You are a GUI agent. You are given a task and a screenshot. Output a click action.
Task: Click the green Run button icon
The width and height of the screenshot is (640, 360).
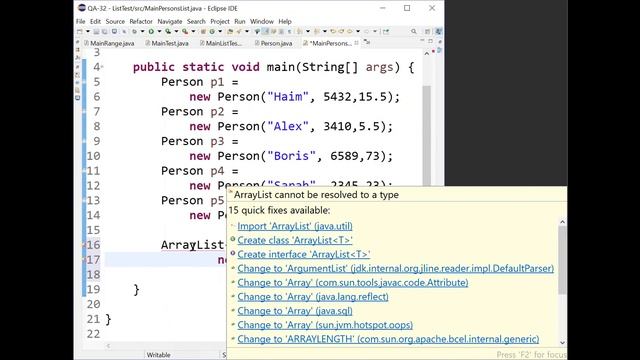point(151,31)
